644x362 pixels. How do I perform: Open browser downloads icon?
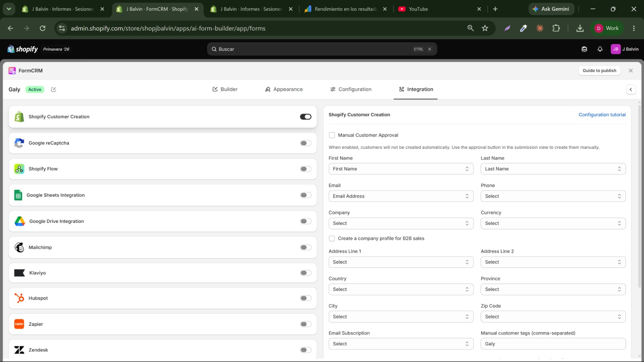click(580, 28)
